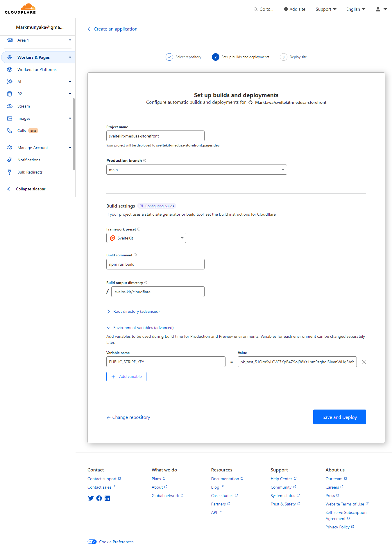Go to Select repository step

point(184,57)
